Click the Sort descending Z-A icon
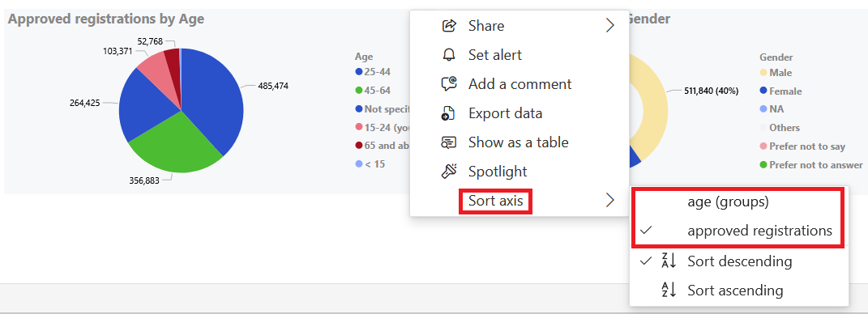 [x=669, y=261]
